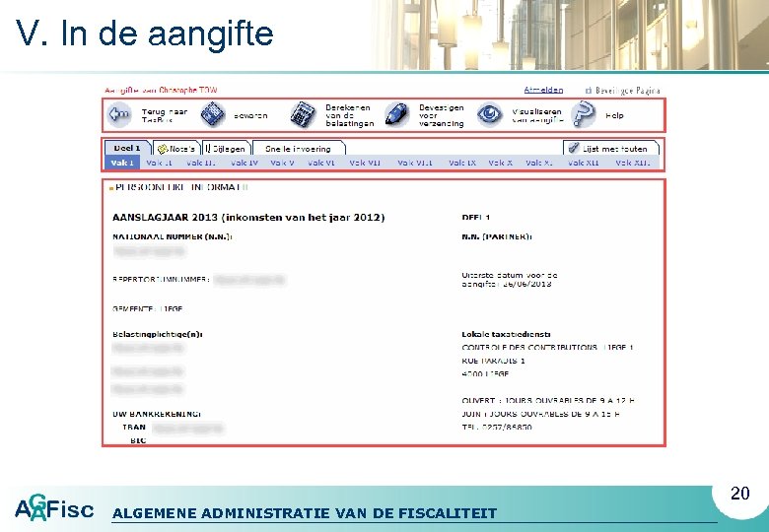Image resolution: width=769 pixels, height=532 pixels.
Task: Click the 4000 LIEGE postal line
Action: tap(485, 373)
